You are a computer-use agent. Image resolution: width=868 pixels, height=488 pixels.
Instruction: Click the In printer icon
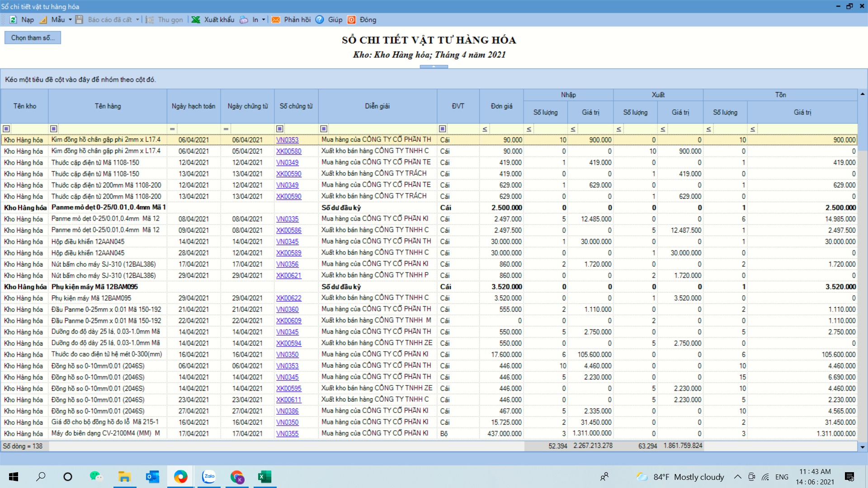[244, 20]
